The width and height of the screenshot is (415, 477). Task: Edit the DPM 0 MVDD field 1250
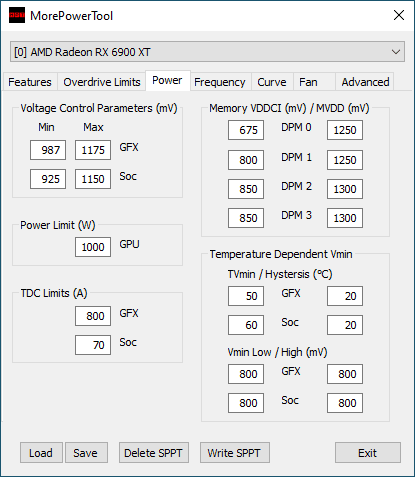coord(345,130)
